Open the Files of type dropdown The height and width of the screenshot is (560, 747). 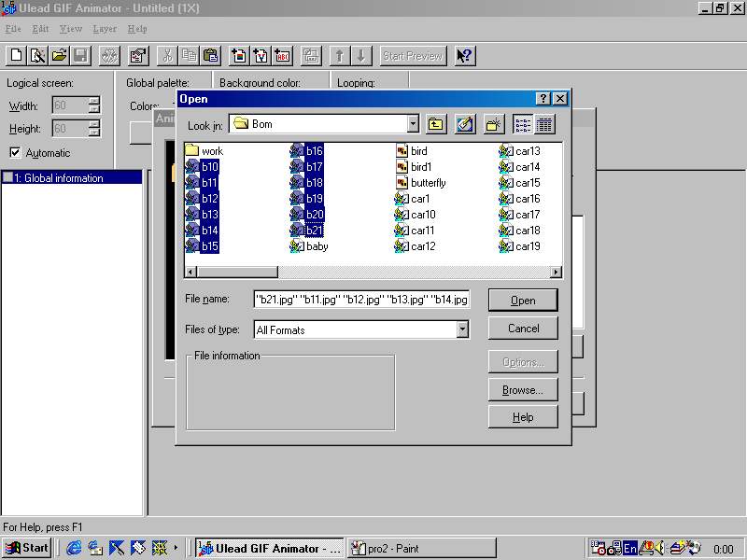click(x=462, y=329)
